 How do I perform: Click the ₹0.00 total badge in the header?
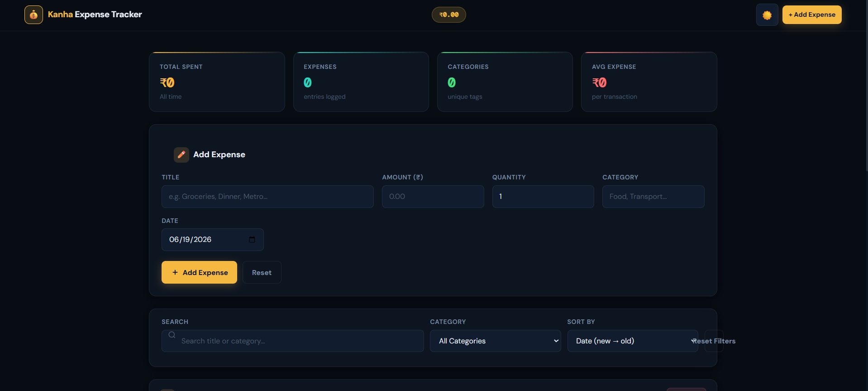pyautogui.click(x=448, y=14)
